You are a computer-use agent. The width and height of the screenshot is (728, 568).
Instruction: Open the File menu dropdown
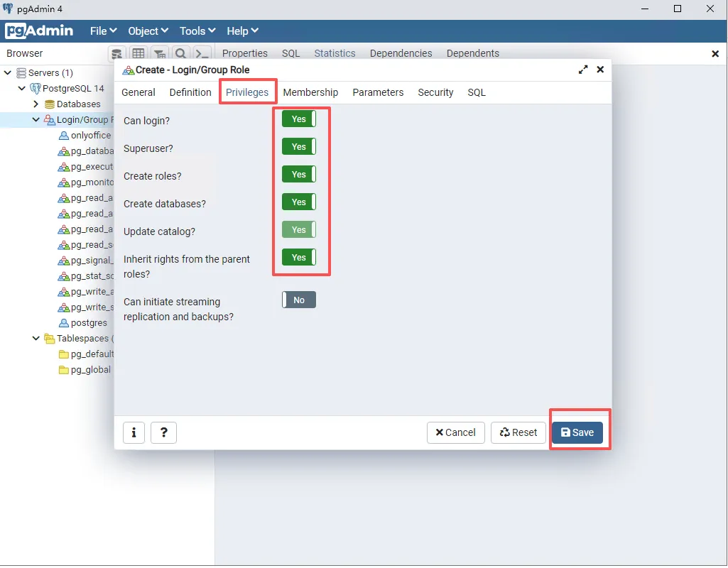[x=103, y=31]
